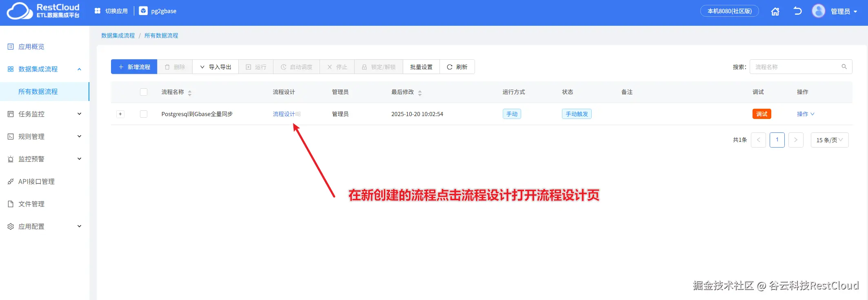Click the 手动触发 status tag

[577, 114]
